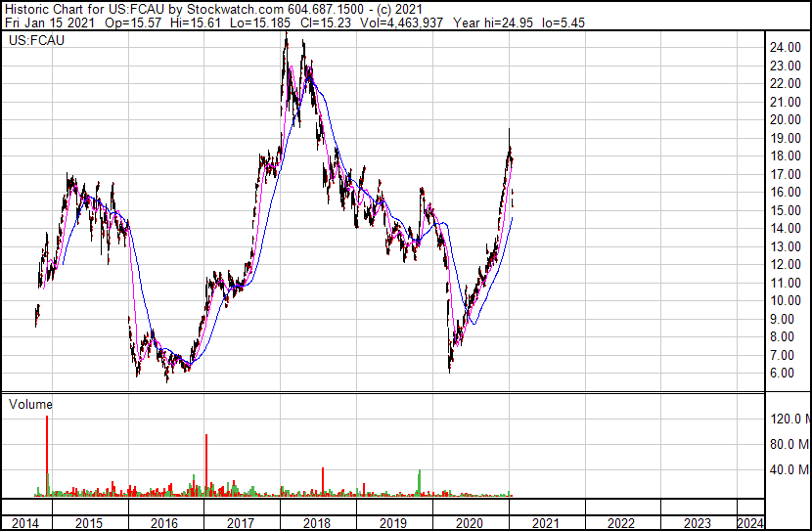This screenshot has width=812, height=531.
Task: Select the 2016 year label
Action: tap(164, 523)
